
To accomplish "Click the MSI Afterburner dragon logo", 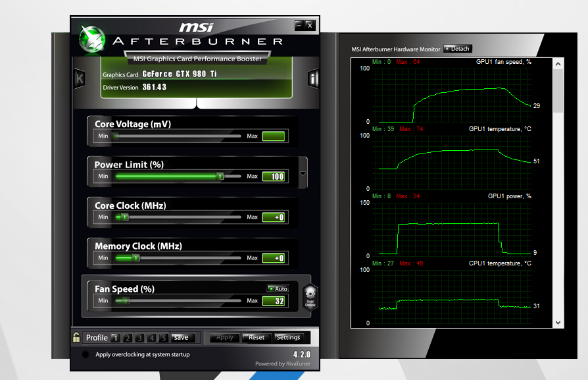I will [92, 39].
